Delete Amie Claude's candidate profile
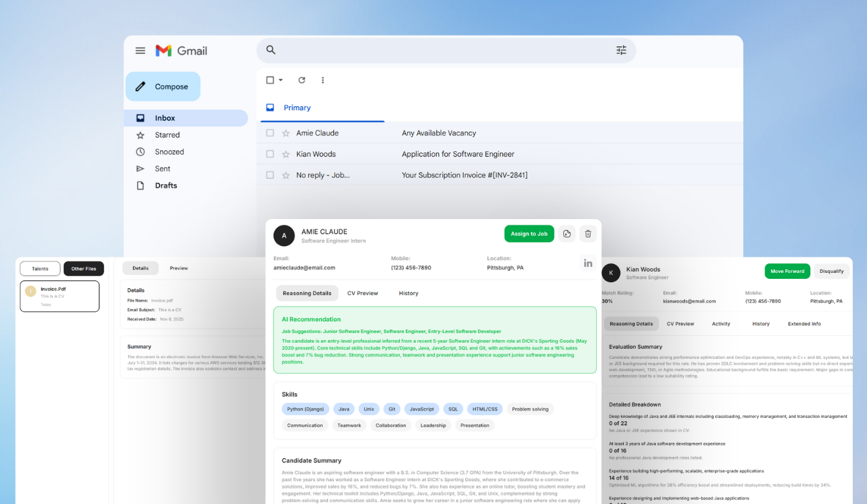 coord(587,233)
